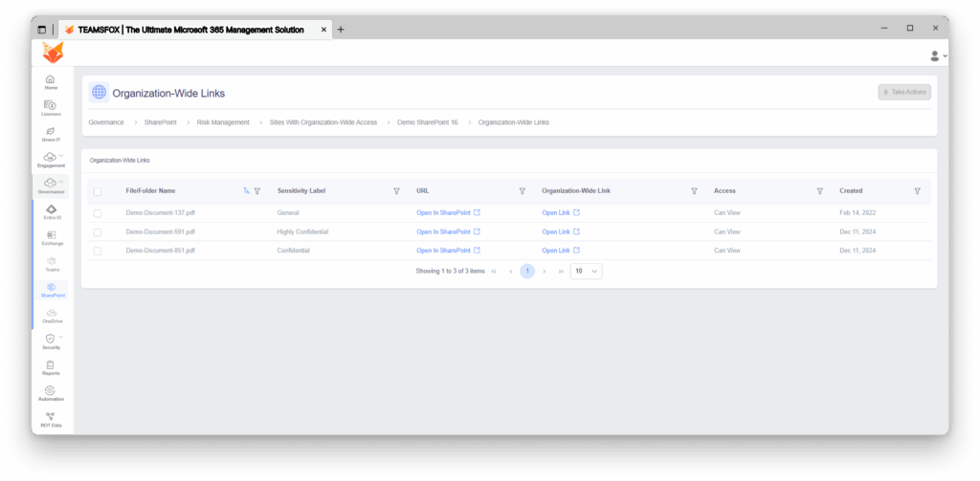The height and width of the screenshot is (481, 980).
Task: Open the Engagement sidebar icon
Action: click(x=50, y=157)
